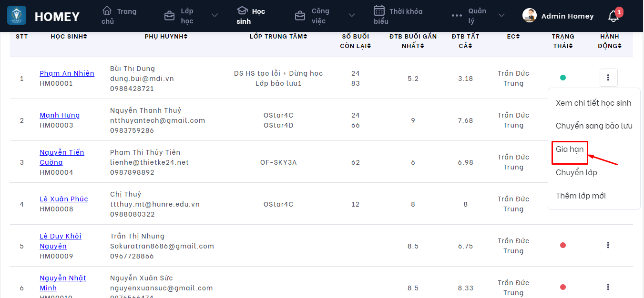Click the Học sinh graduation cap icon
The image size is (644, 298).
(243, 10)
